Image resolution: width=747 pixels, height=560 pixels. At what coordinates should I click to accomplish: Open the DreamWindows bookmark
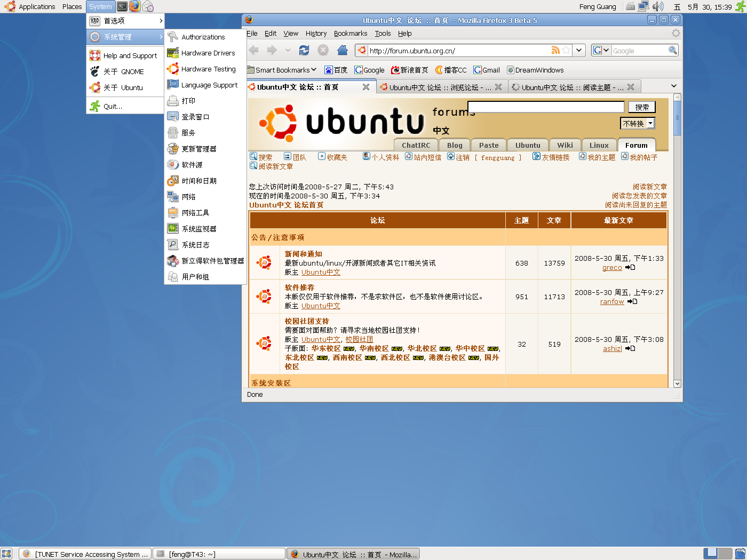coord(535,70)
